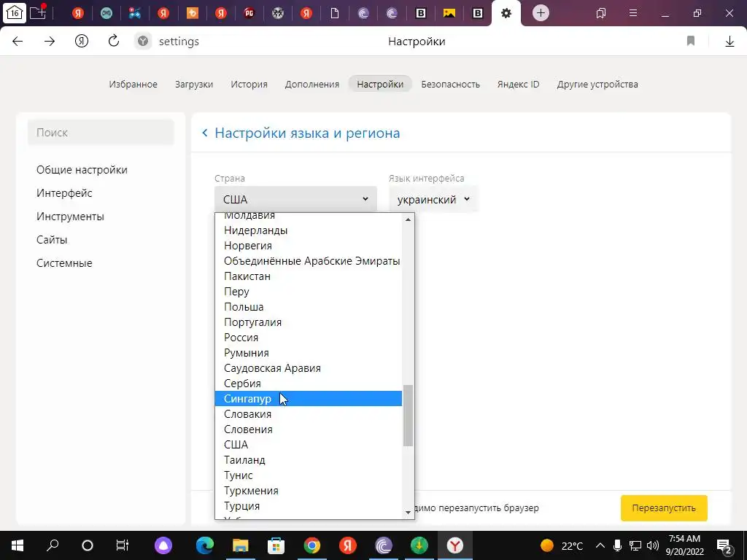This screenshot has width=747, height=560.
Task: Select the active gear settings tab
Action: coord(506,13)
